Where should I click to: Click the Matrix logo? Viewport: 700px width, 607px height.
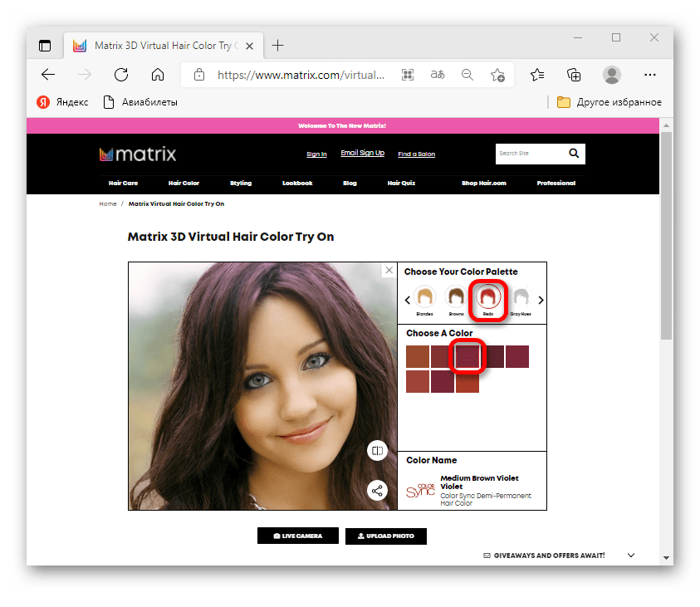pyautogui.click(x=138, y=154)
